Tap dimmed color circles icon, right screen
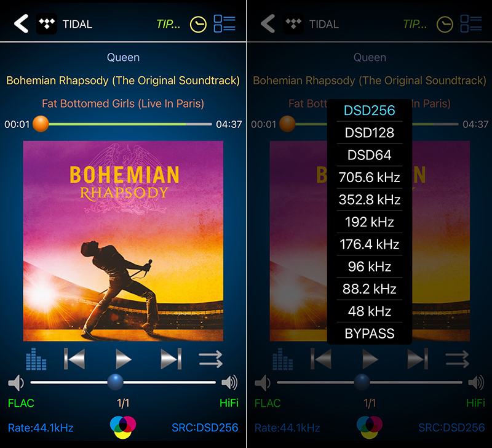Viewport: 492px width, 448px height. 370,427
